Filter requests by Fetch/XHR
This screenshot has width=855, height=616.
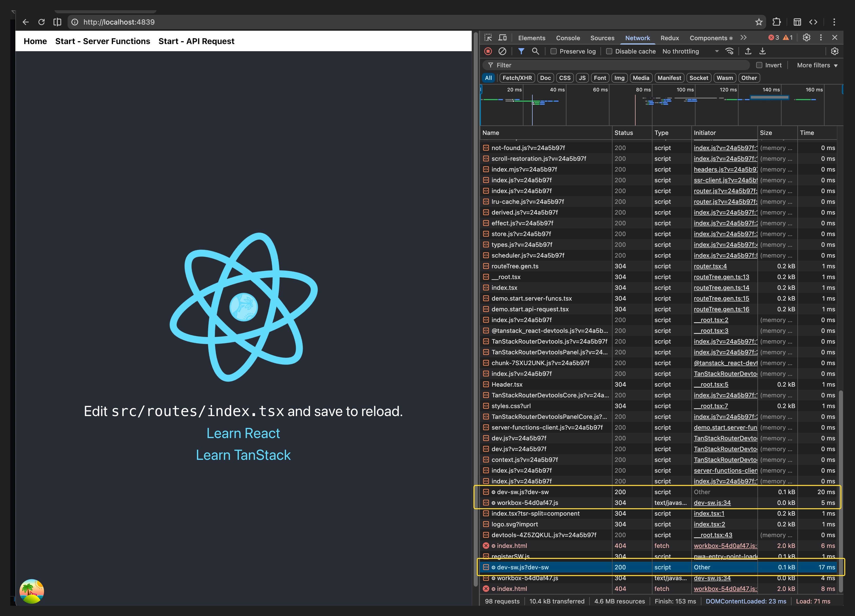pos(517,78)
